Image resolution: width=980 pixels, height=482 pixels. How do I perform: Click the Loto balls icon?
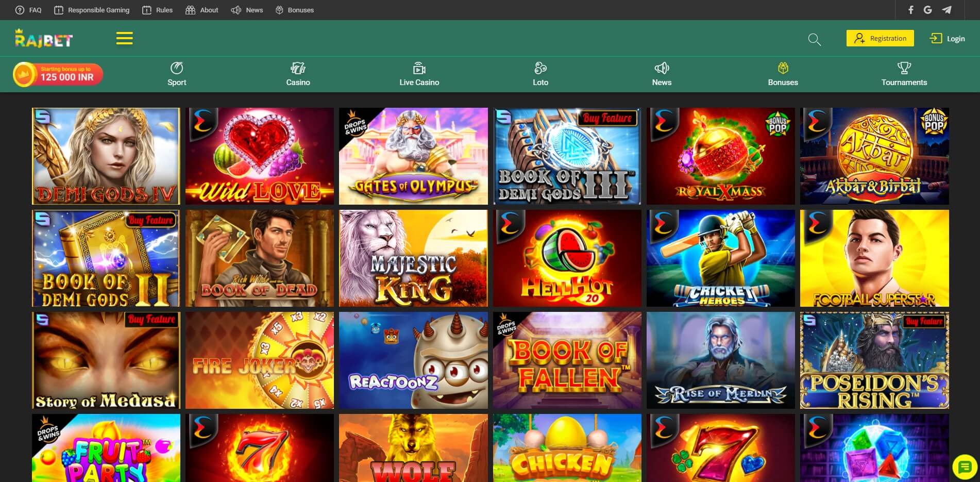[x=540, y=68]
